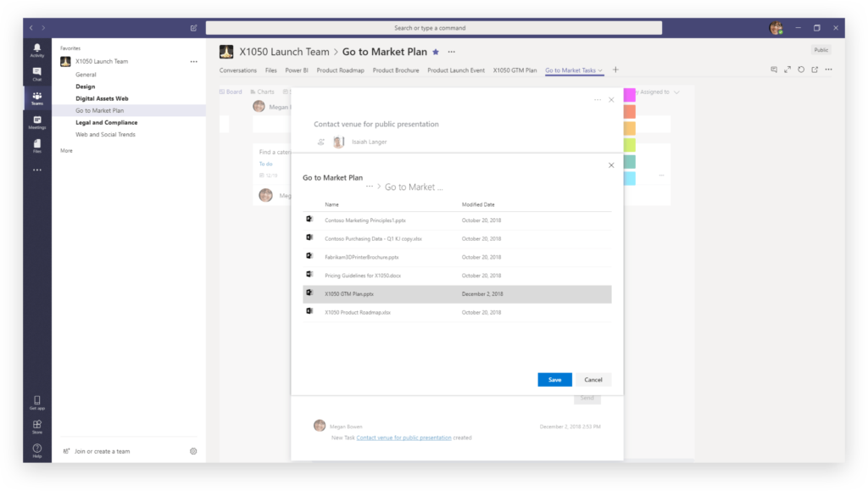Close the task details card

coord(611,99)
